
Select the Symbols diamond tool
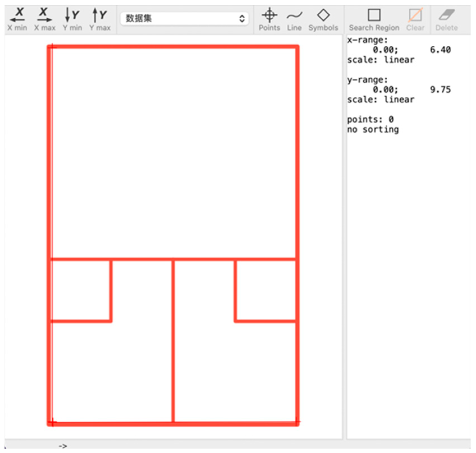[x=323, y=19]
